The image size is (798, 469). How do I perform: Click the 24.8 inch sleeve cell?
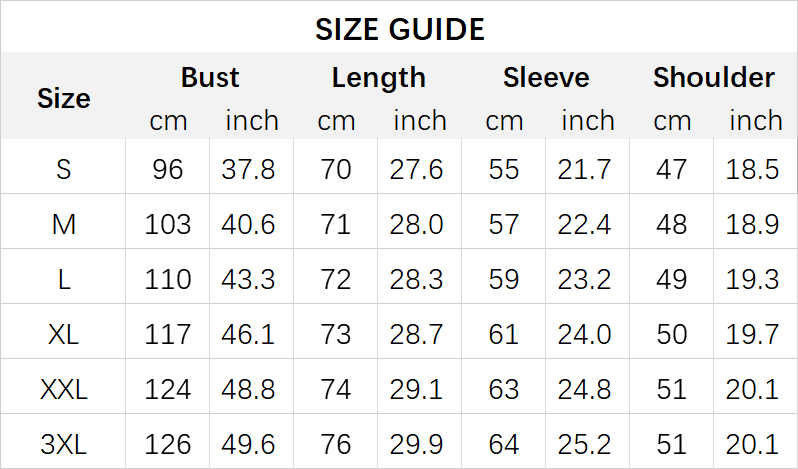[585, 388]
